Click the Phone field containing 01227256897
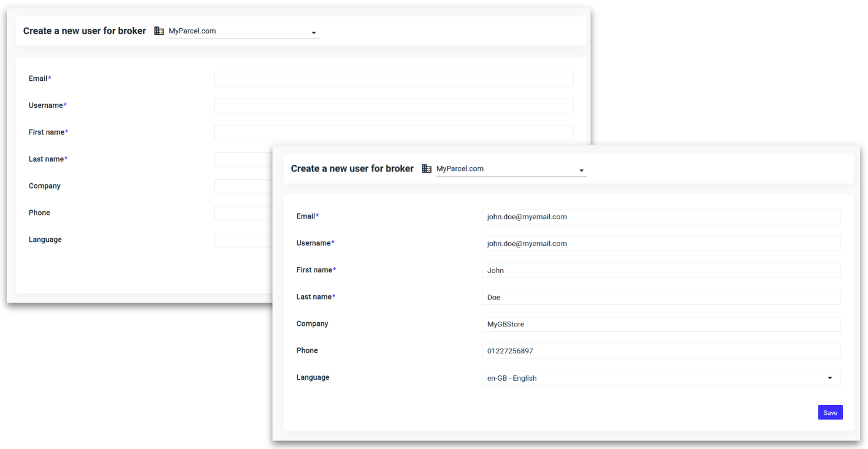 tap(661, 352)
